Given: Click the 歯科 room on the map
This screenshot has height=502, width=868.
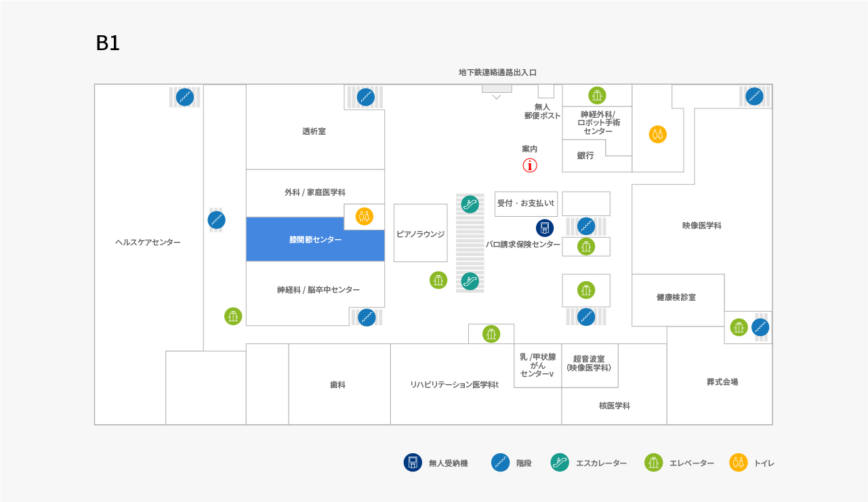Looking at the screenshot, I should click(x=339, y=384).
